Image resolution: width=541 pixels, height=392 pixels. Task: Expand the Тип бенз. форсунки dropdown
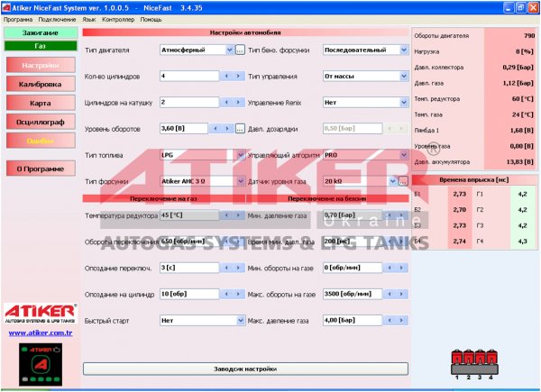[404, 50]
